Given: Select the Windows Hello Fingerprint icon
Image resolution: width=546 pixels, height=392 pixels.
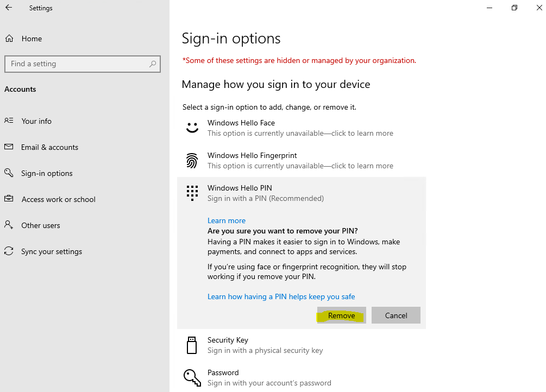Looking at the screenshot, I should tap(192, 161).
